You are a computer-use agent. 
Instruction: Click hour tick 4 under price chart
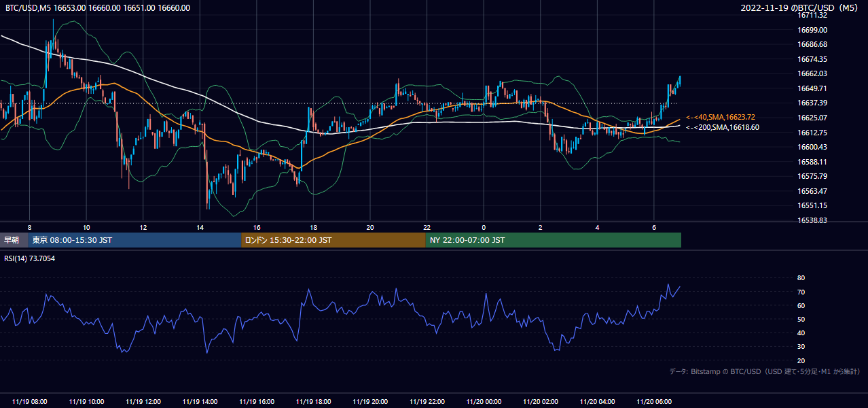tap(597, 227)
